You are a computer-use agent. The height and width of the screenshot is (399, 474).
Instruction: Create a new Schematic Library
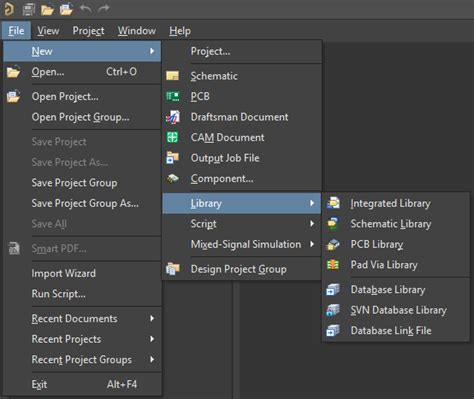pos(396,224)
